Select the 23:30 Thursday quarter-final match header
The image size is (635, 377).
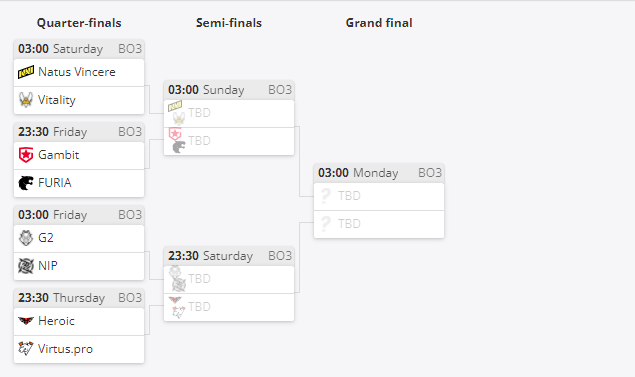click(x=79, y=298)
